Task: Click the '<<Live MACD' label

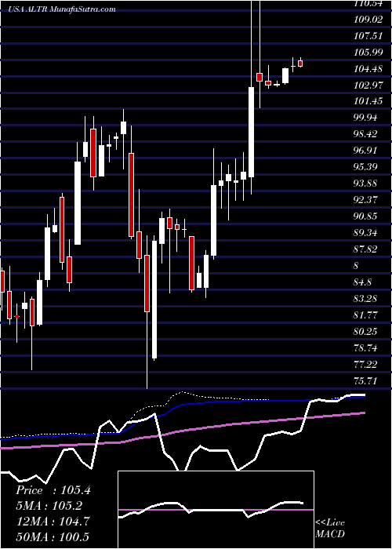Action: [330, 528]
